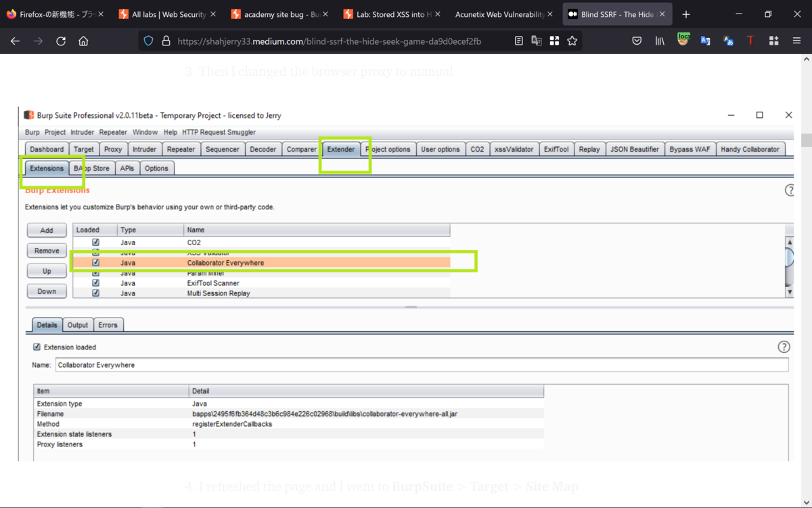Open the Handy Collaborator tab
This screenshot has height=508, width=812.
(x=750, y=149)
